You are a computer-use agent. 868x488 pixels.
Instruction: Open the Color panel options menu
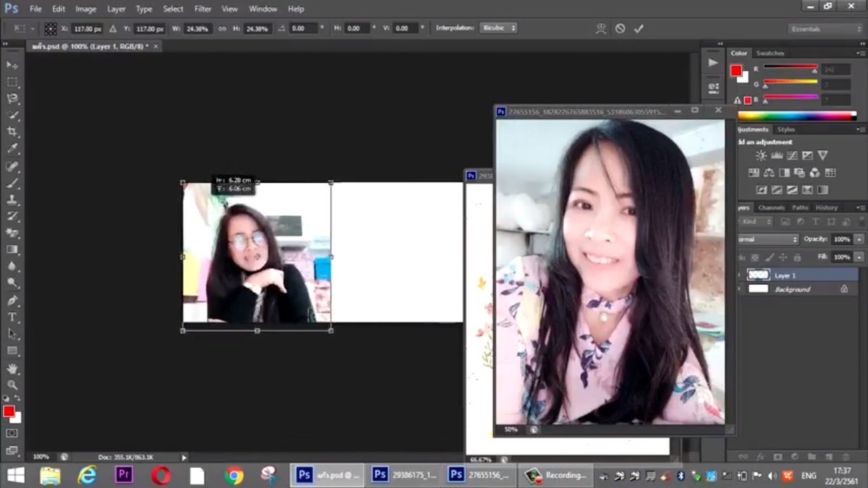(x=861, y=53)
